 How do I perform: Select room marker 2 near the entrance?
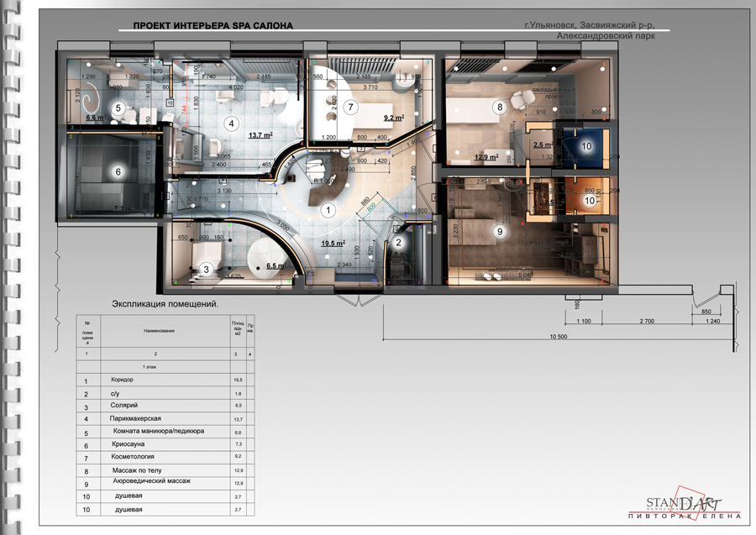coord(398,243)
